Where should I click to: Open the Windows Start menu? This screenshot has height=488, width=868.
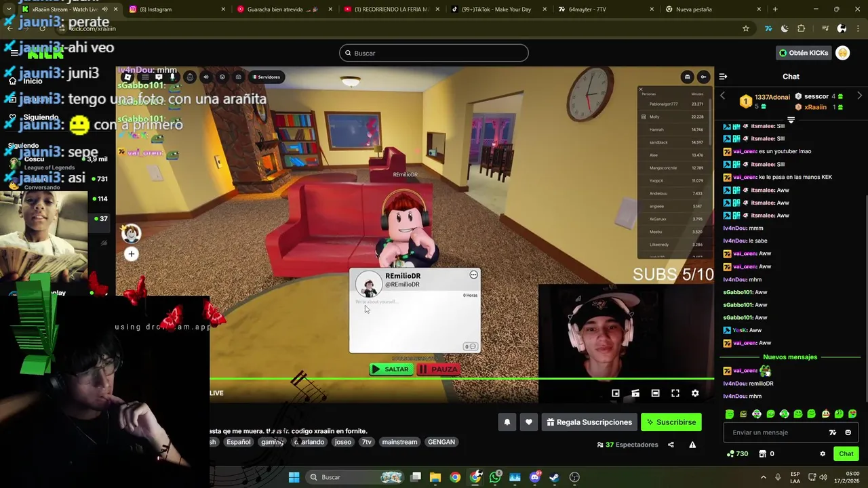tap(294, 477)
